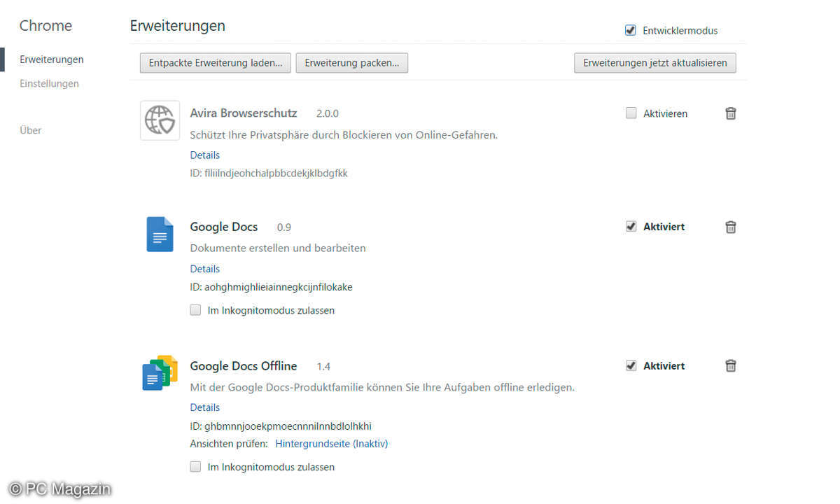Open Details link under Google Docs 0.9
This screenshot has width=840, height=504.
205,269
